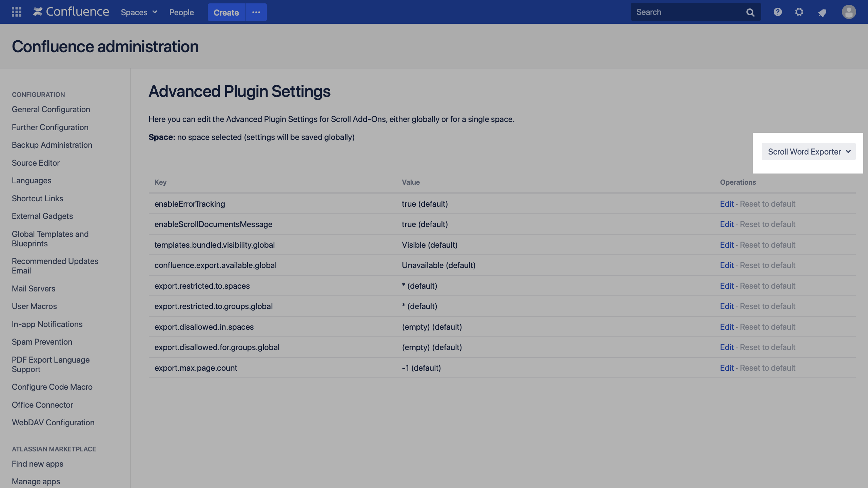Open the help question mark icon
The image size is (868, 488).
coord(777,12)
